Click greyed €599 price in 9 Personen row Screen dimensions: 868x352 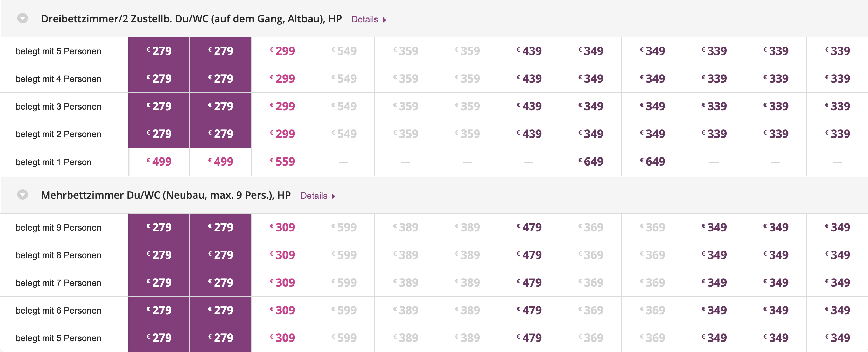[x=344, y=227]
